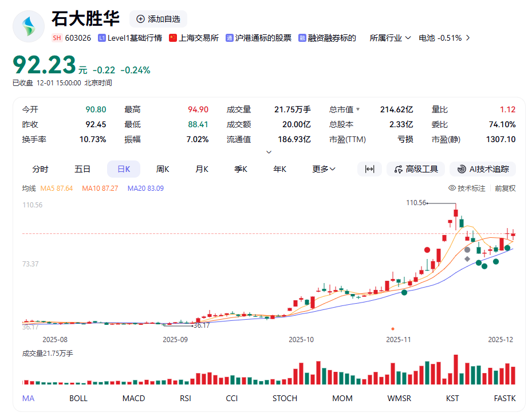This screenshot has width=532, height=416.
Task: Click the chart width expand icon
Action: [x=369, y=169]
